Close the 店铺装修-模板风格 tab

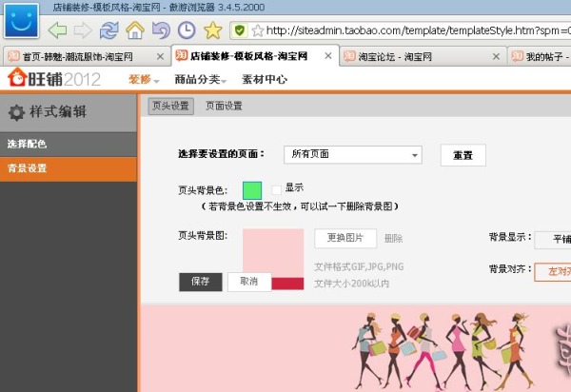(328, 56)
